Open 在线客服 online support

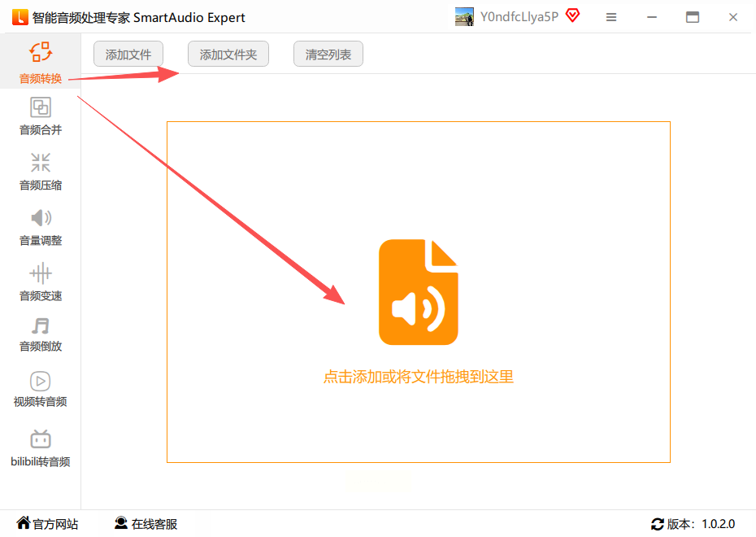[x=146, y=523]
